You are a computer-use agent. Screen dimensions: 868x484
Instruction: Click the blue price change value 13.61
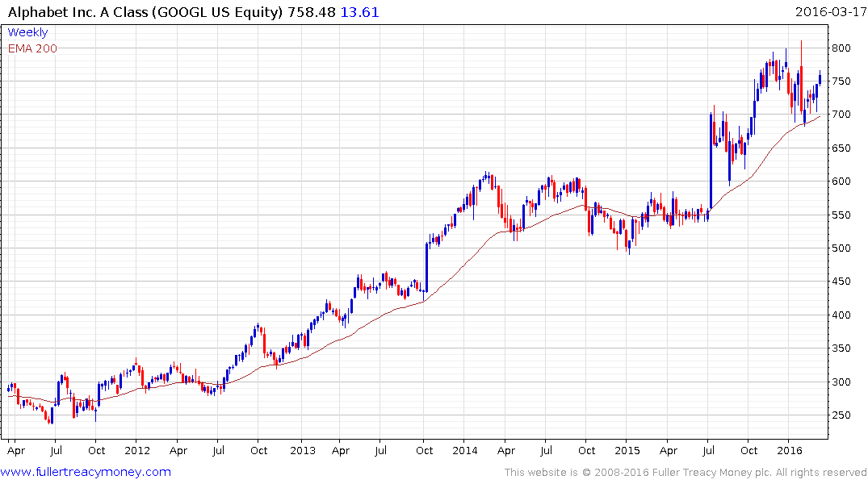[x=360, y=12]
